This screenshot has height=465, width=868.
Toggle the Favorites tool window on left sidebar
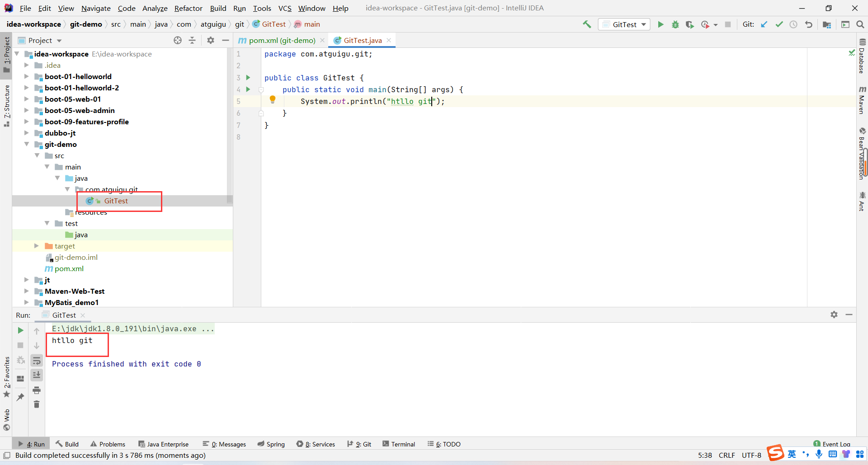[6, 377]
